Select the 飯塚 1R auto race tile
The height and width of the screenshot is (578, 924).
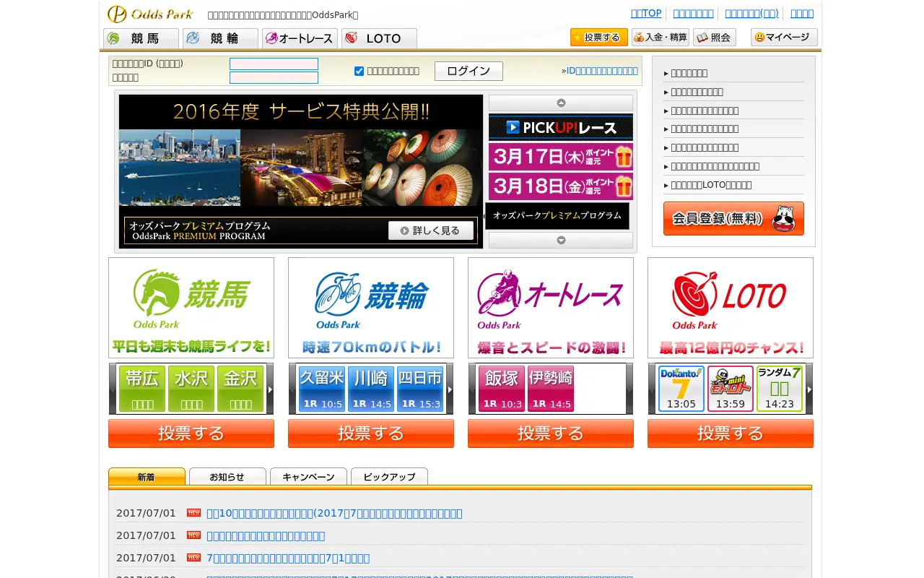pos(502,389)
